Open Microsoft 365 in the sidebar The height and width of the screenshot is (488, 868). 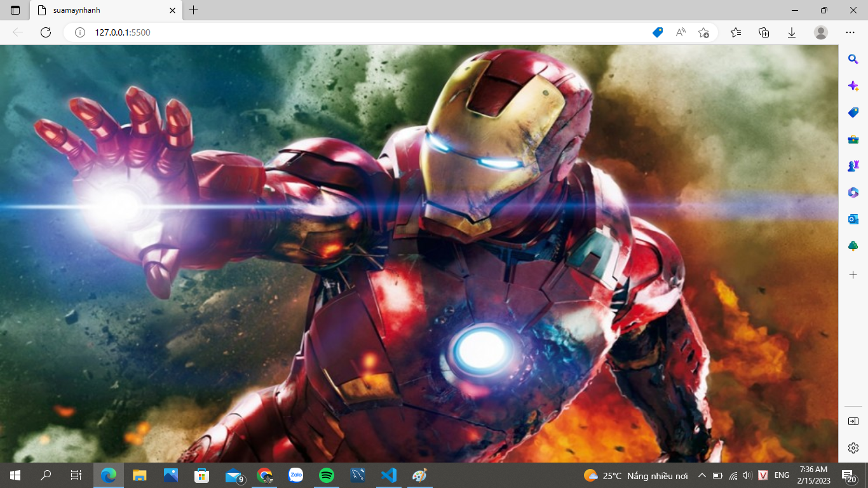point(853,193)
